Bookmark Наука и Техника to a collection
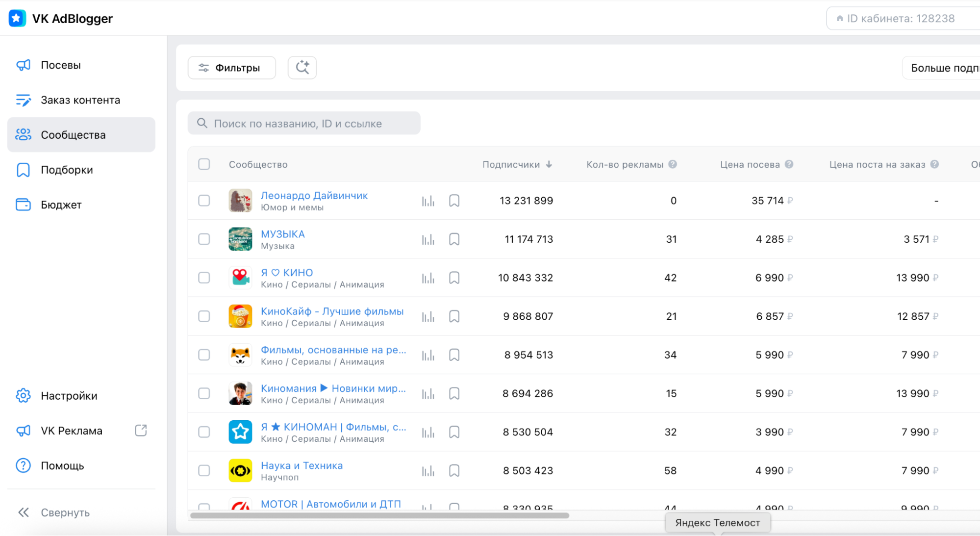This screenshot has width=980, height=536. click(x=454, y=471)
